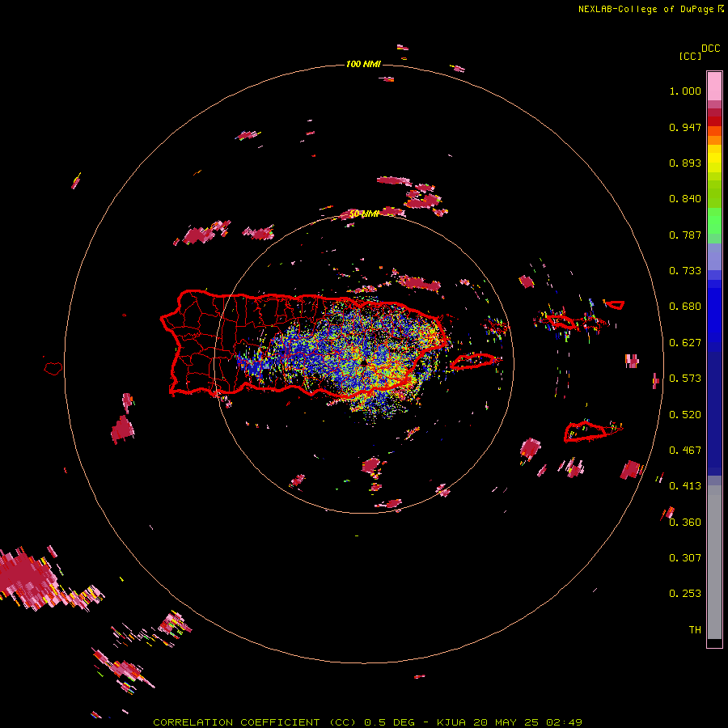Click the 0.253 scale value
The width and height of the screenshot is (728, 728).
click(685, 594)
